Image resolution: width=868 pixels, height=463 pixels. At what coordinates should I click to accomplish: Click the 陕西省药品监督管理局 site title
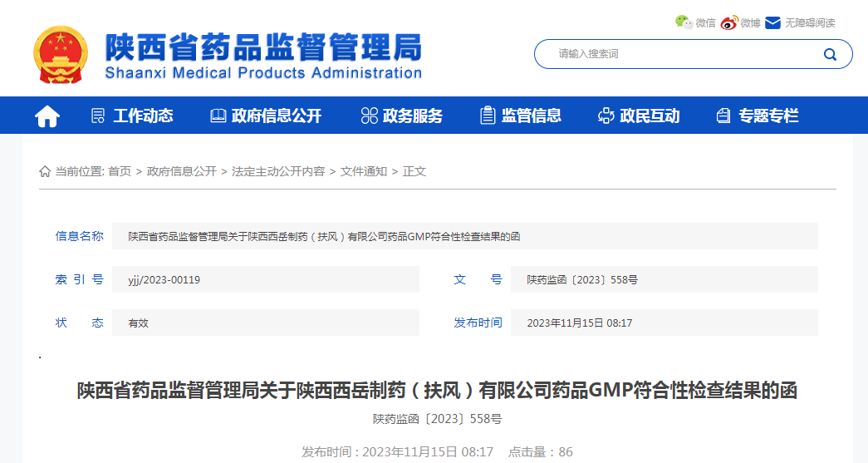pyautogui.click(x=263, y=47)
